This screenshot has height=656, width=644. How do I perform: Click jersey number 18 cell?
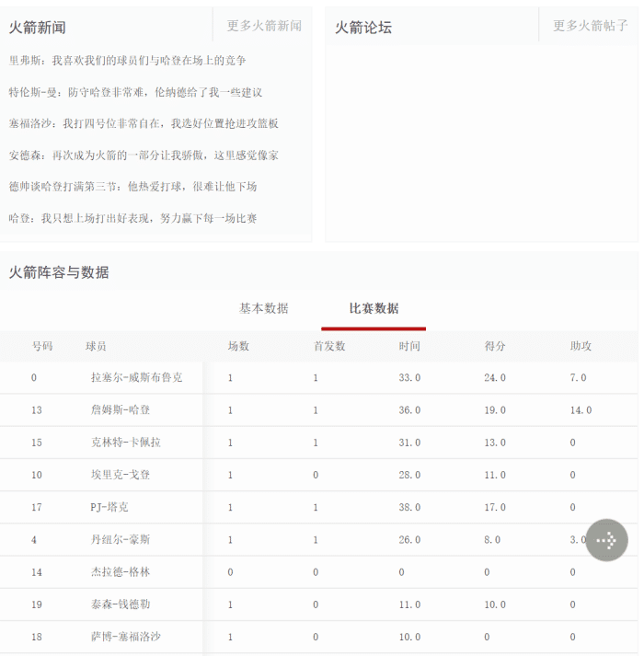coord(37,638)
